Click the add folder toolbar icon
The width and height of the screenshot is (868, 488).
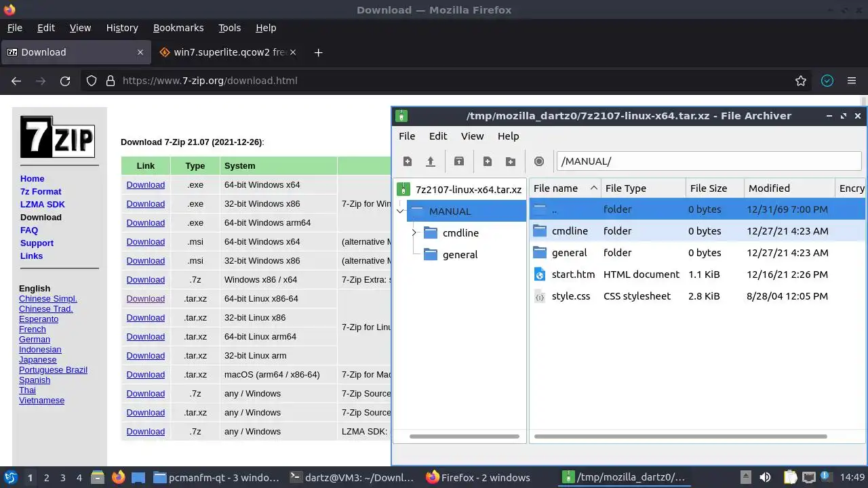(511, 161)
